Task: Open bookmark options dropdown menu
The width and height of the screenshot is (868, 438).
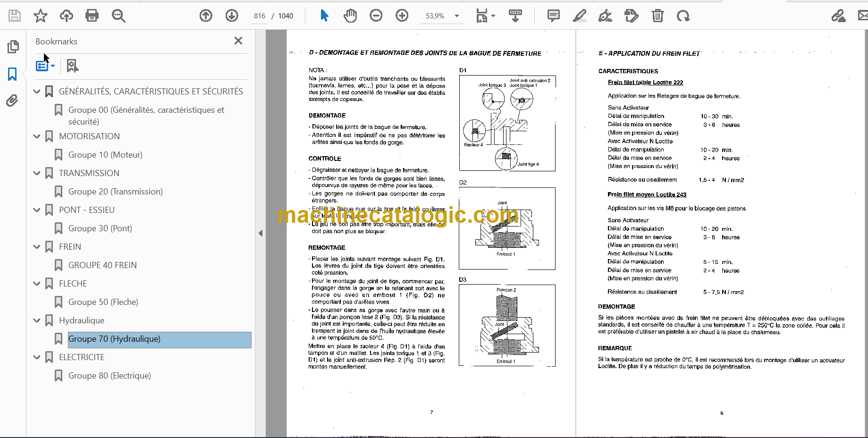Action: click(x=45, y=66)
